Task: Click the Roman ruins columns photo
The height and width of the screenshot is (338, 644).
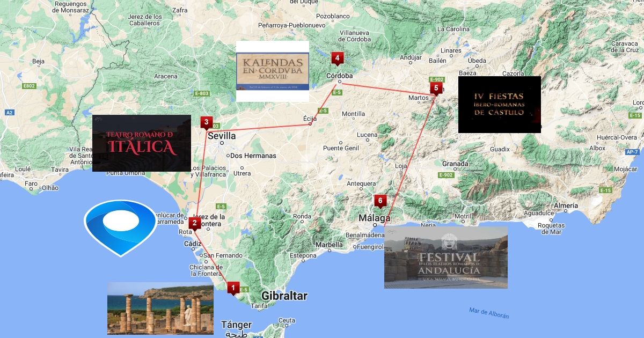Action: tap(160, 308)
